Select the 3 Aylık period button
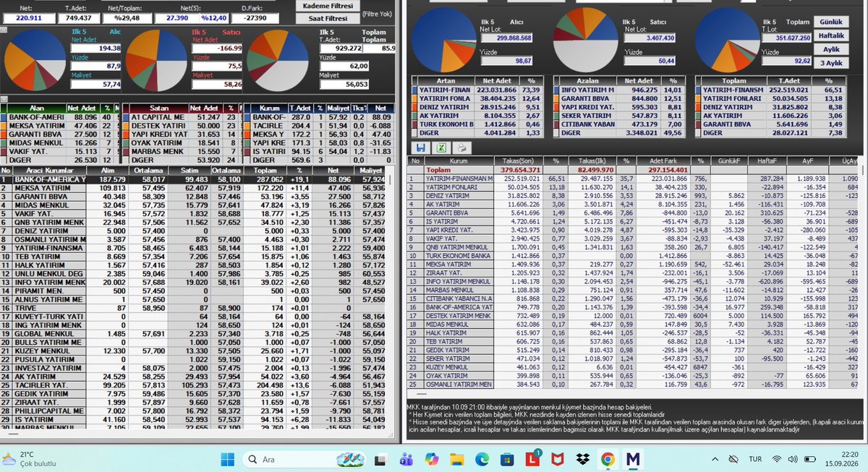The height and width of the screenshot is (472, 868). [x=831, y=64]
